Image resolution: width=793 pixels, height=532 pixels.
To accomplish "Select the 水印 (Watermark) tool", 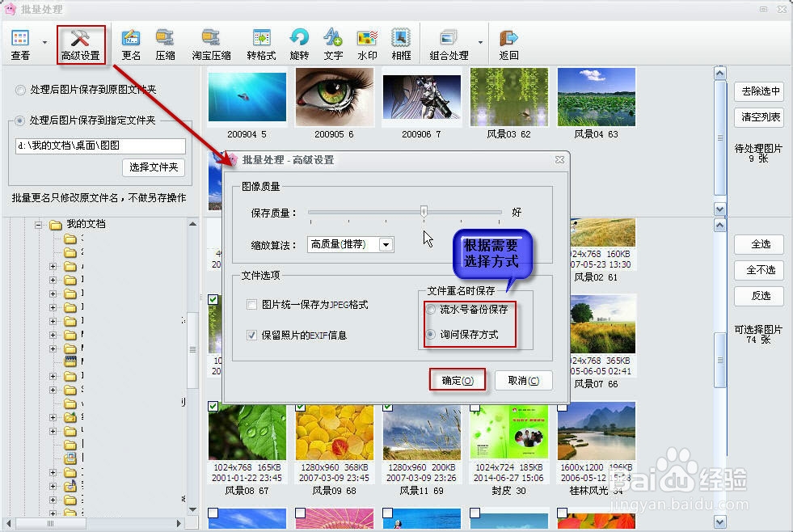I will (x=368, y=42).
